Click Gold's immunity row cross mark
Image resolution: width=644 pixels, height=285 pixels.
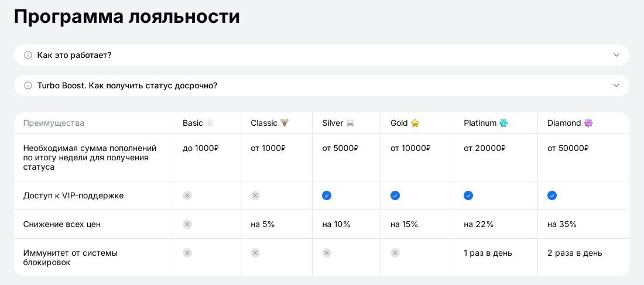click(x=395, y=253)
